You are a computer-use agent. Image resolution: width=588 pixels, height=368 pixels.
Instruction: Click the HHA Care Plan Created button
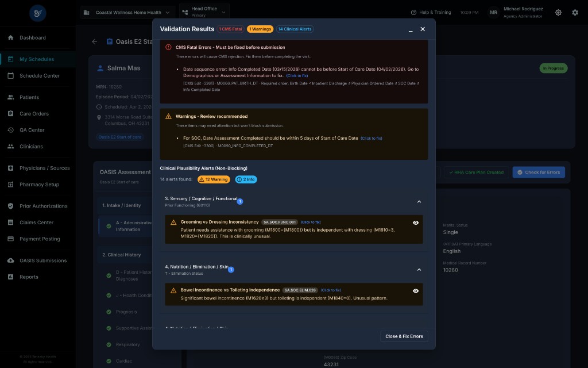point(476,172)
